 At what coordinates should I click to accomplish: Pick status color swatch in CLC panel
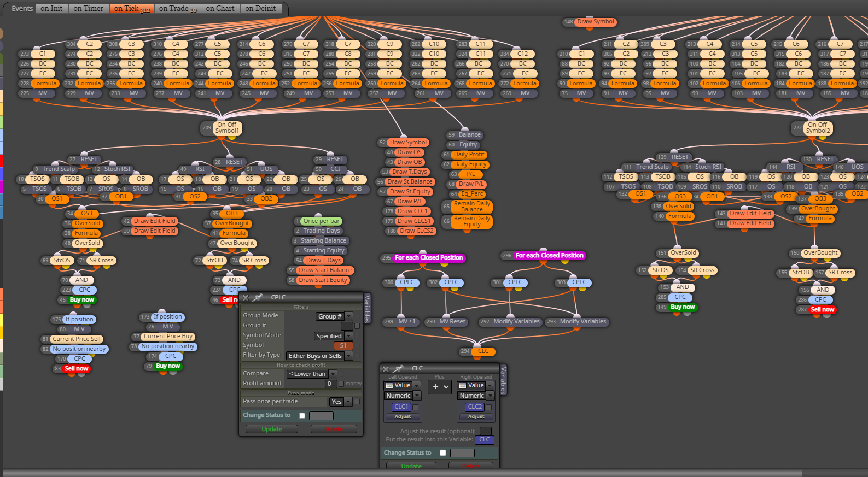(462, 453)
